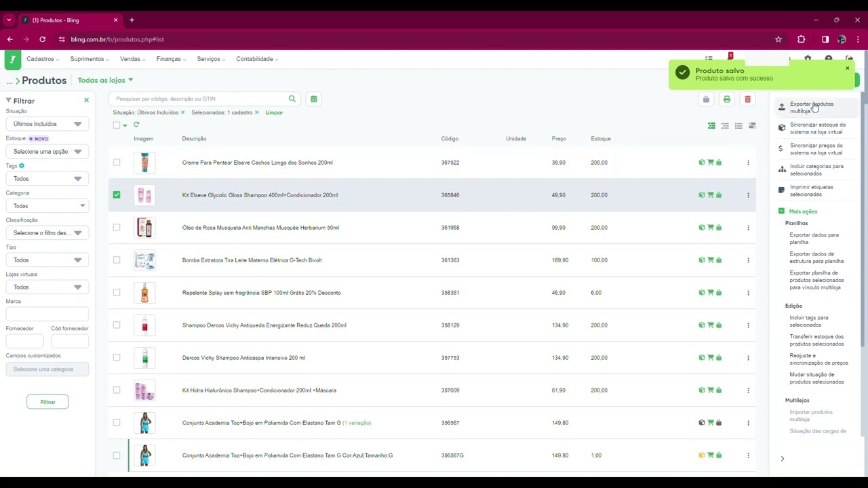868x488 pixels.
Task: Open the Finanças menu
Action: (172, 59)
